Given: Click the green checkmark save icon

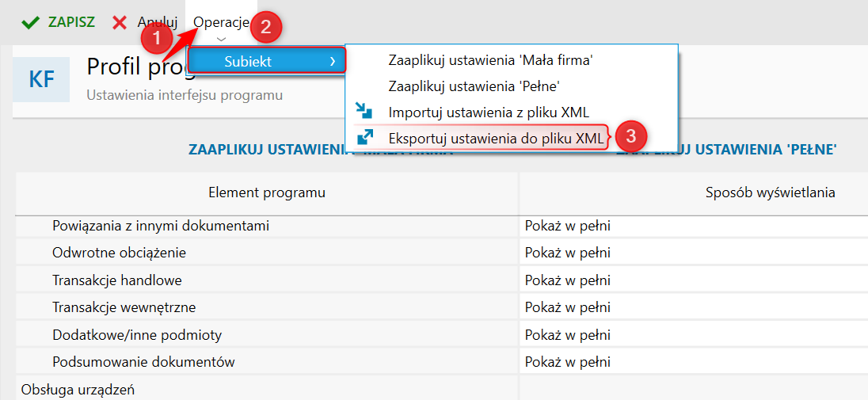Looking at the screenshot, I should click(x=31, y=22).
